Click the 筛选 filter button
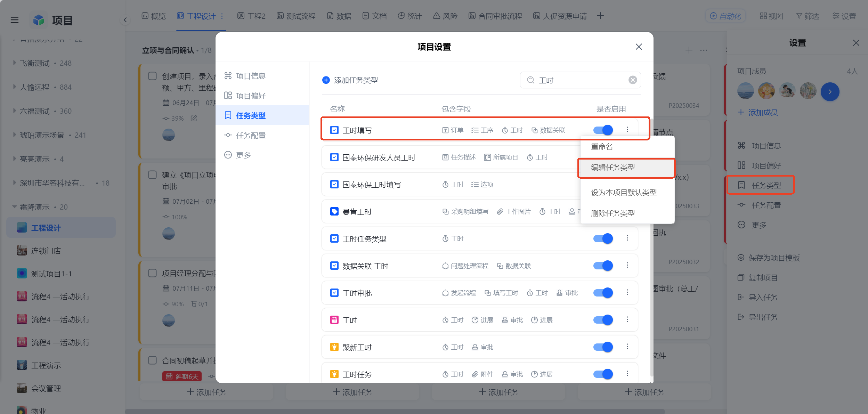This screenshot has width=868, height=414. click(x=808, y=16)
